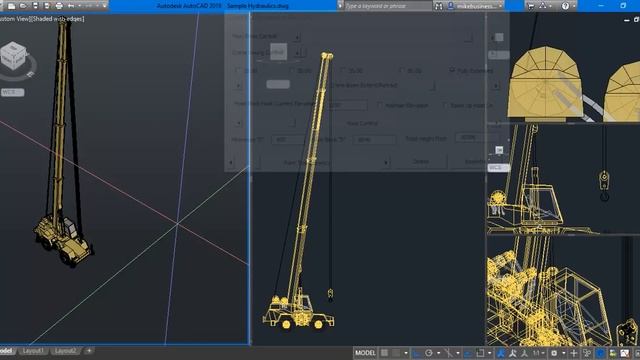This screenshot has width=640, height=360.
Task: Open the object snap options dropdown
Action: coord(490,353)
